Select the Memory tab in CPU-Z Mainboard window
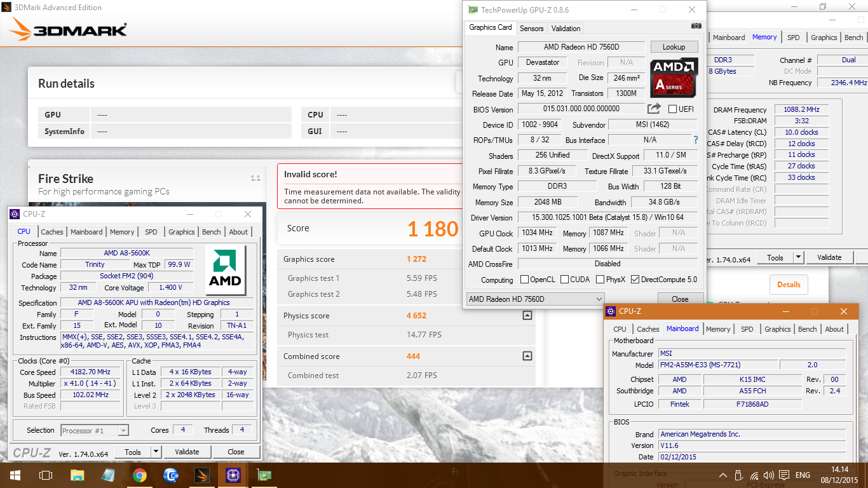Image resolution: width=868 pixels, height=488 pixels. click(718, 329)
